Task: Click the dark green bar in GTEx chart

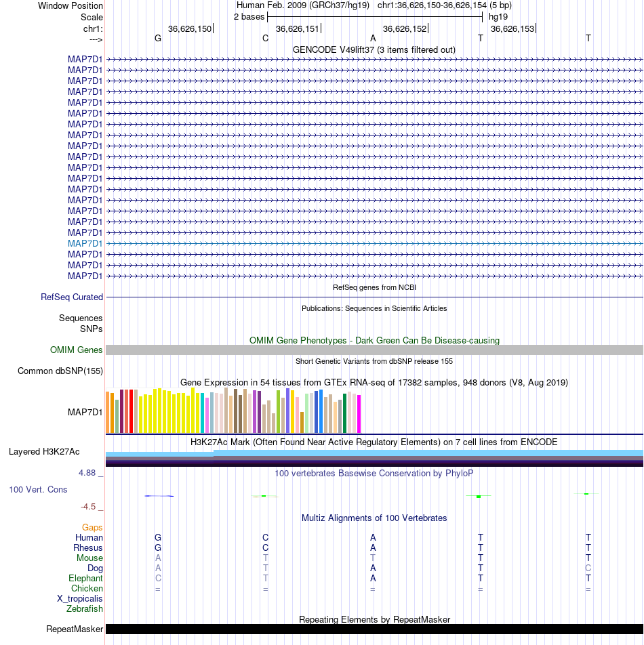Action: [x=345, y=413]
